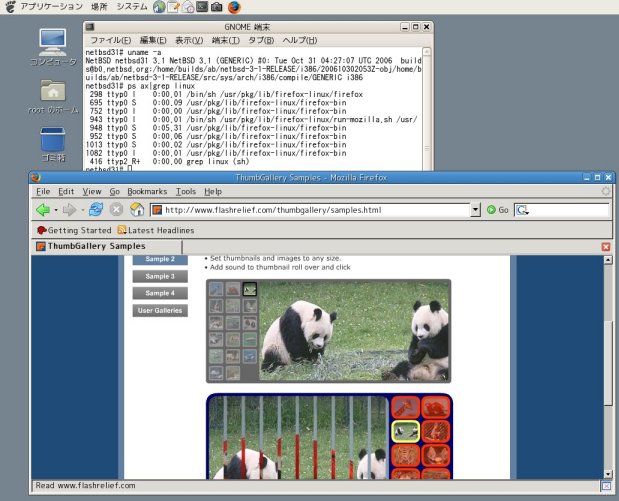Launch web browser globe icon in top panel
This screenshot has width=619, height=501.
(159, 7)
